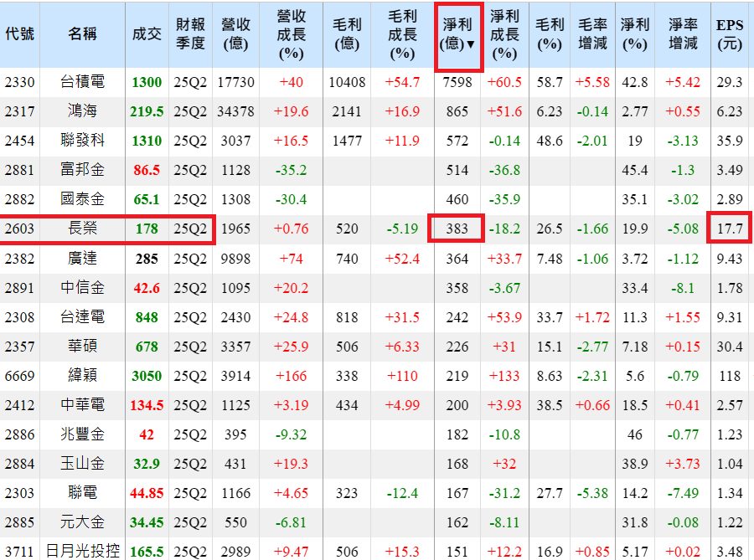The height and width of the screenshot is (560, 754).
Task: Click 聯電 price 44.85
Action: click(x=147, y=493)
